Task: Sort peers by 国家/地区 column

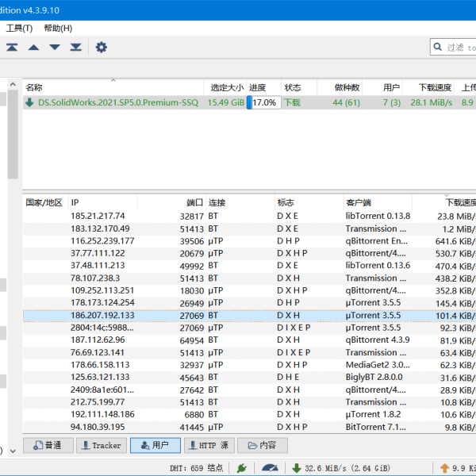Action: pyautogui.click(x=45, y=202)
